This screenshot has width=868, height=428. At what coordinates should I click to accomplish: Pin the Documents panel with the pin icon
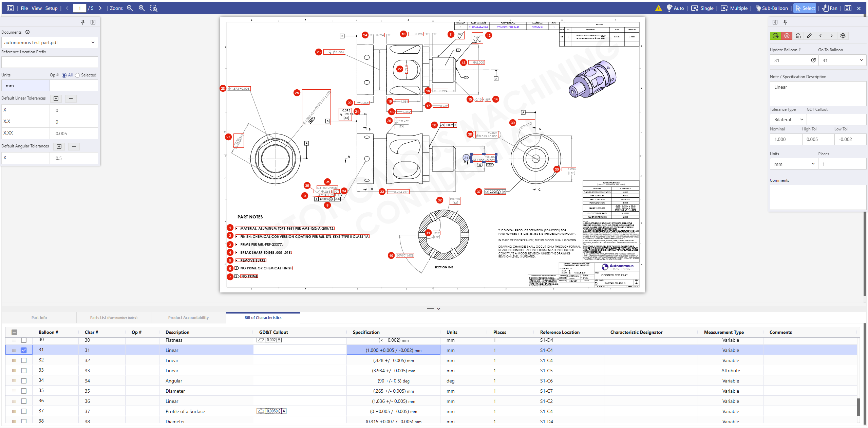tap(82, 22)
